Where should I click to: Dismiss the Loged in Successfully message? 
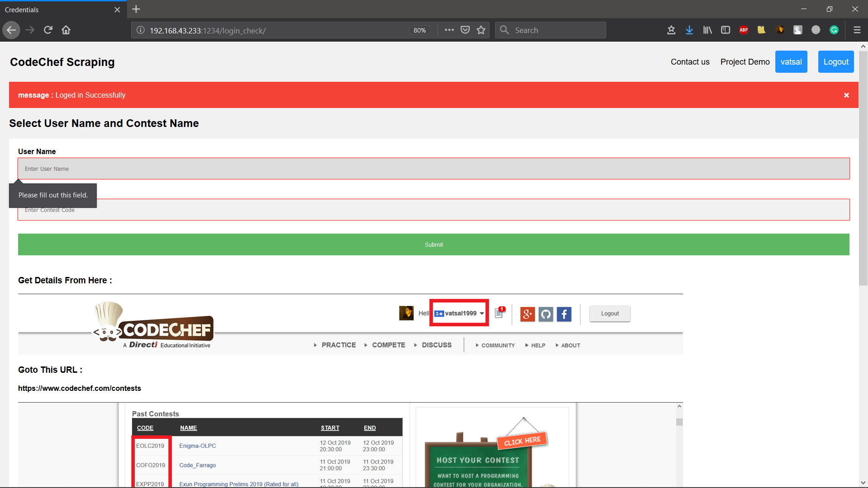[x=846, y=95]
